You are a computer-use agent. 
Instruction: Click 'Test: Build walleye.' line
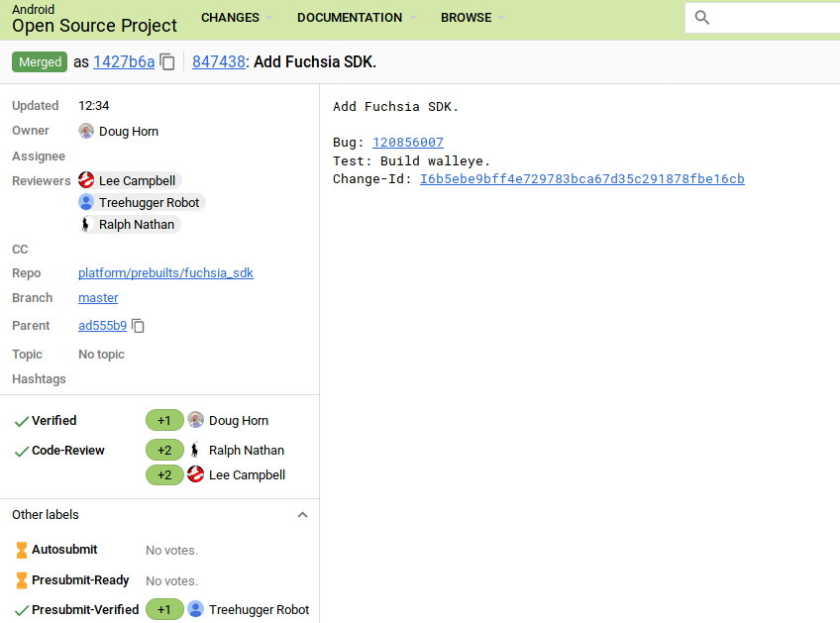[411, 160]
